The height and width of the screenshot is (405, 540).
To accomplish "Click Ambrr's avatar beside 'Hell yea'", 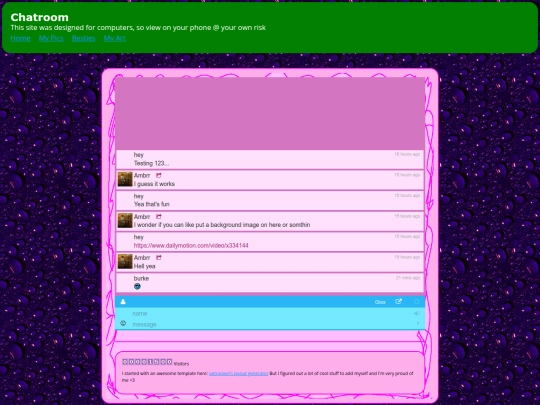I will [125, 261].
